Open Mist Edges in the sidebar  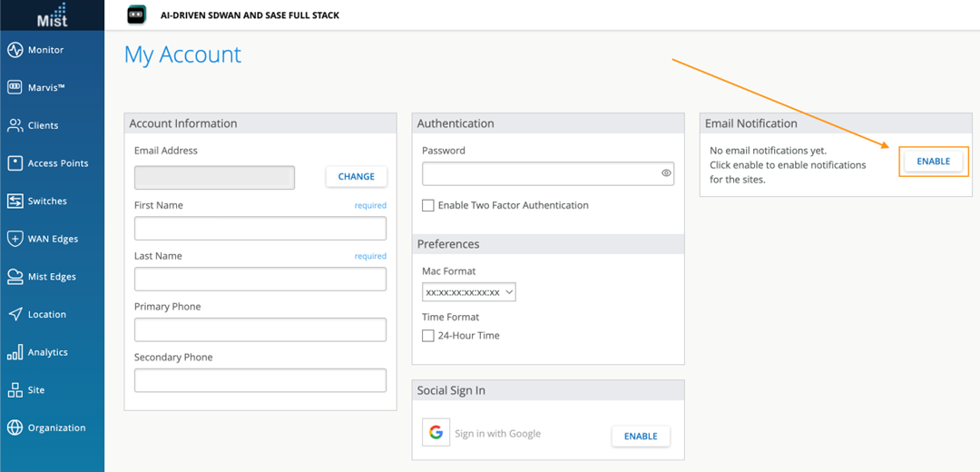[x=52, y=277]
